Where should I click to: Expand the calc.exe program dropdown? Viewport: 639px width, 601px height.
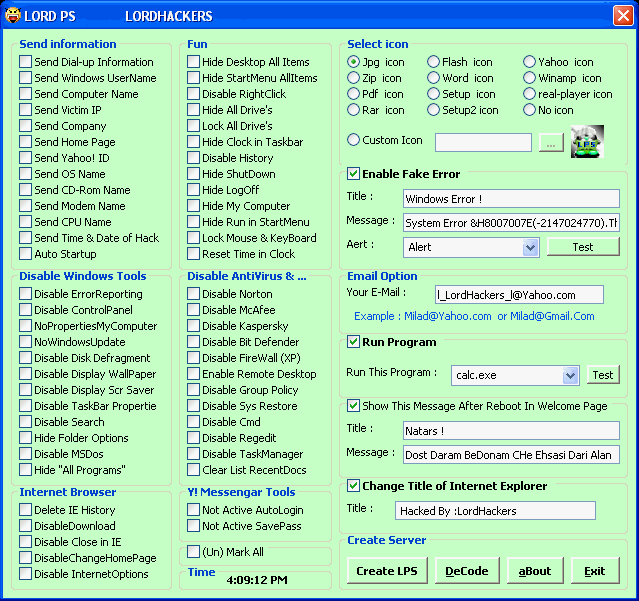click(570, 375)
